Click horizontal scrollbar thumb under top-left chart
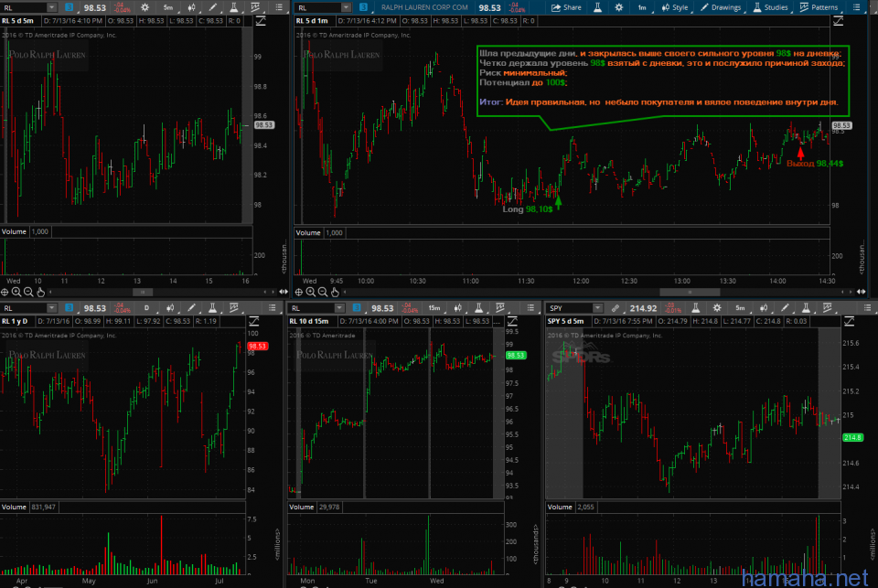This screenshot has height=588, width=878. click(x=143, y=292)
